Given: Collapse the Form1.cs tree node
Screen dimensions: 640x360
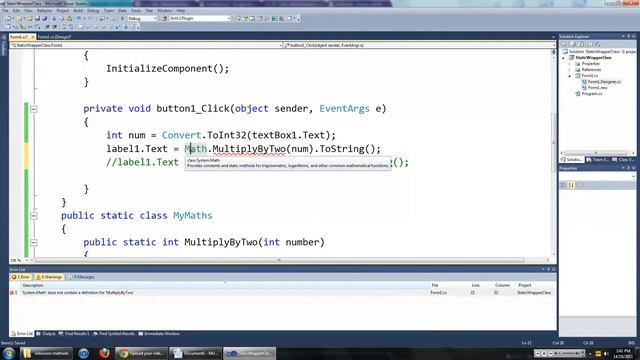Looking at the screenshot, I should (570, 76).
